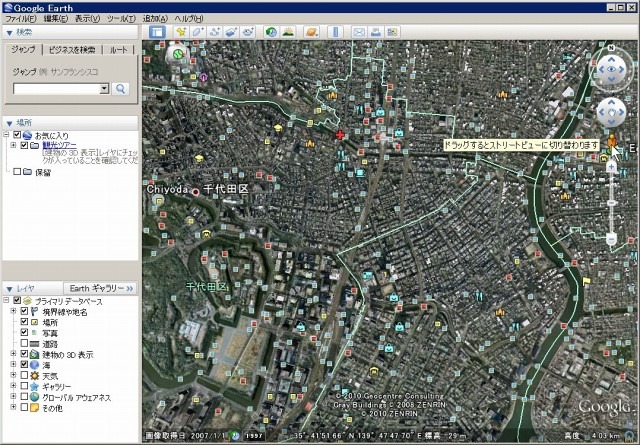
Task: Switch to the ルート tab
Action: click(118, 50)
